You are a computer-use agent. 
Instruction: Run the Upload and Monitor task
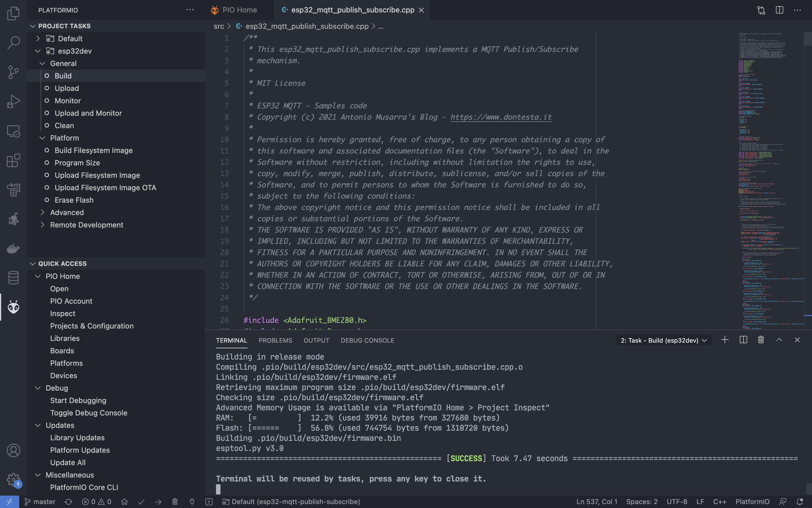point(116,113)
